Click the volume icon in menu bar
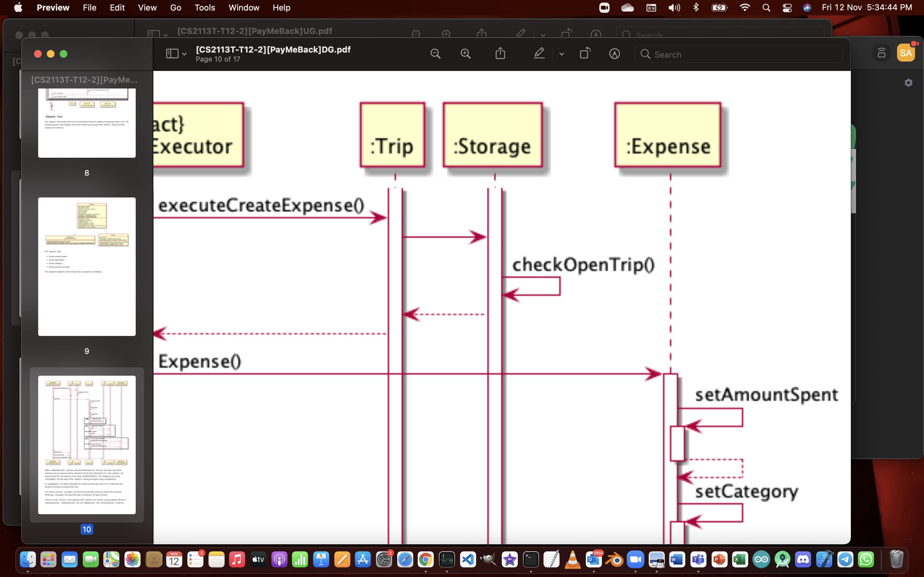924x577 pixels. [674, 8]
